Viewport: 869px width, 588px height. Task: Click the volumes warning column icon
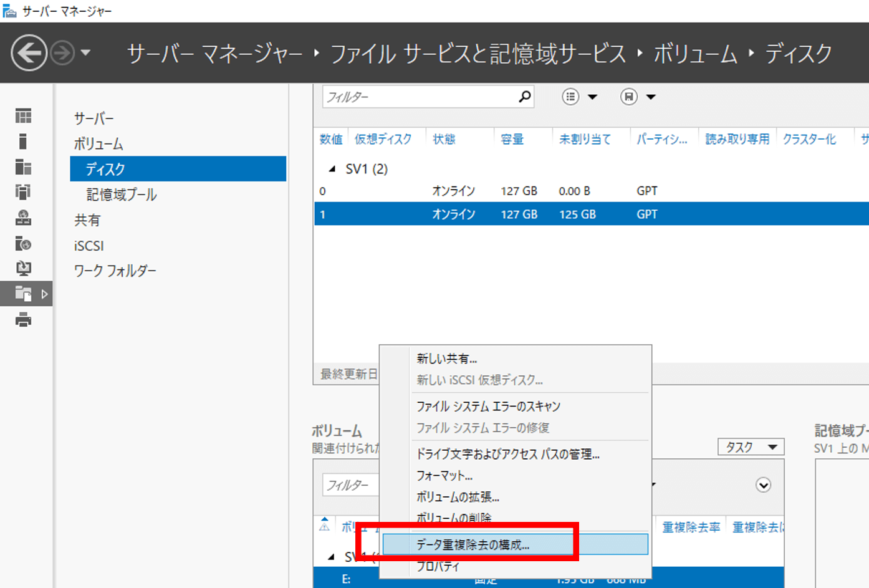[324, 525]
